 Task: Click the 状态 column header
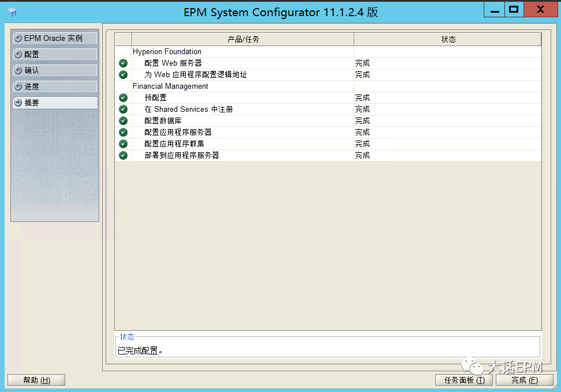pos(448,39)
